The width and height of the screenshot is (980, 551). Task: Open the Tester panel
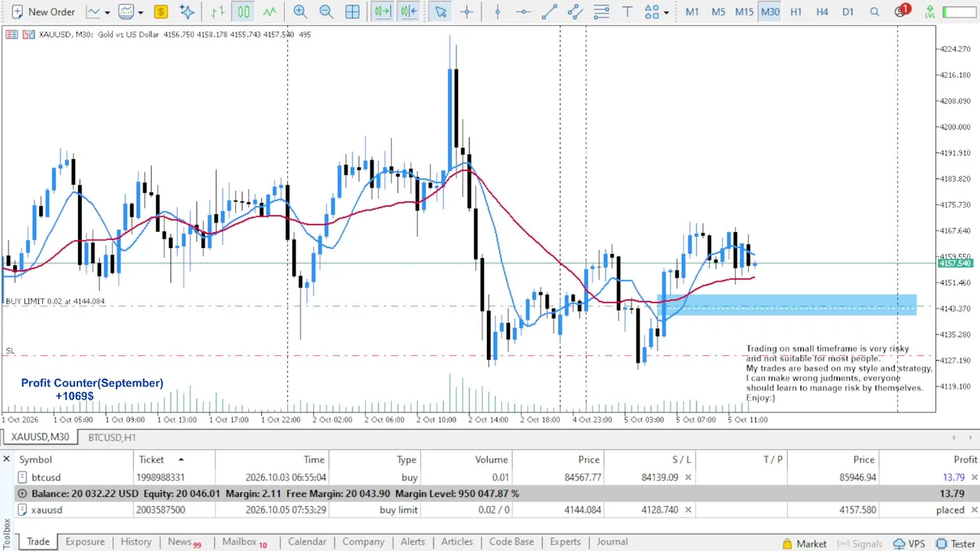(955, 543)
